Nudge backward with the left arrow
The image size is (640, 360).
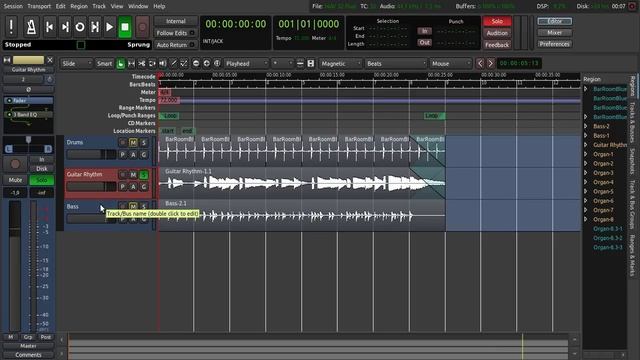480,63
